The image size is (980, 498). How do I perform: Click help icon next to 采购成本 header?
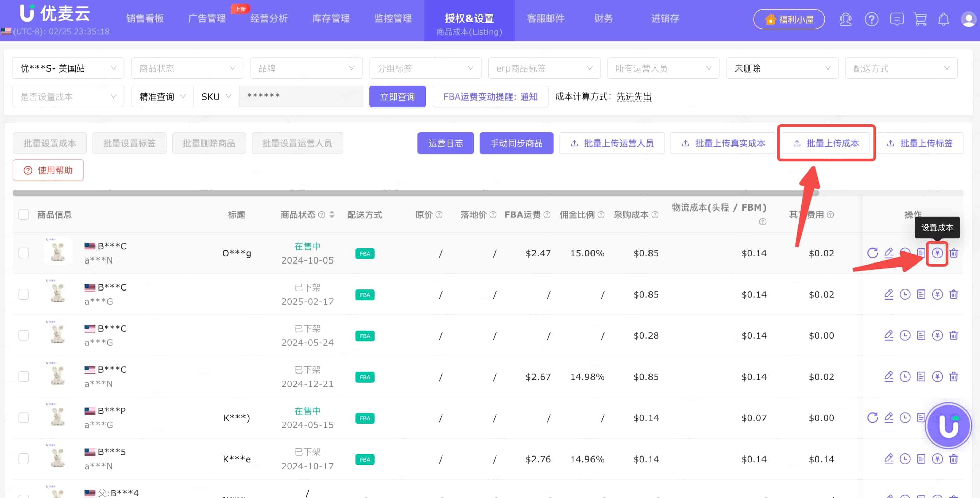(x=655, y=214)
